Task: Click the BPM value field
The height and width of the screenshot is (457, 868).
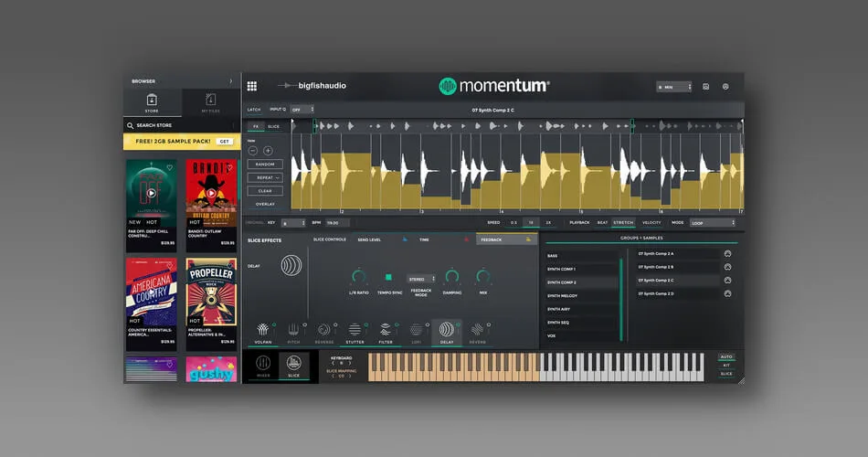Action: (339, 223)
